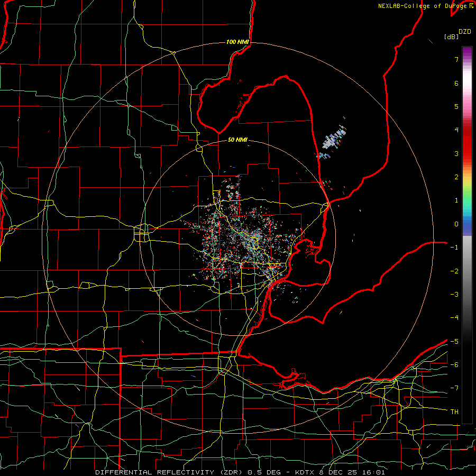Click the KDTX radar site identifier
Image resolution: width=476 pixels, height=476 pixels.
click(x=304, y=472)
